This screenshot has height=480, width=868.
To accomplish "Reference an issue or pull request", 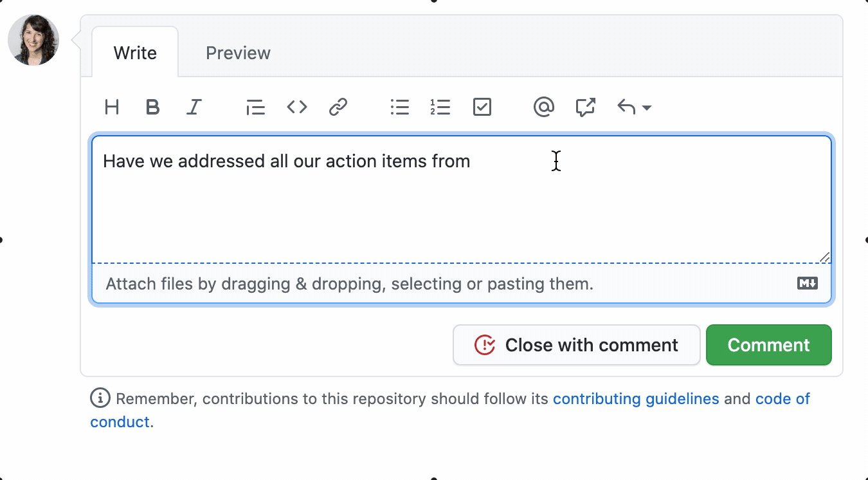I will coord(584,107).
